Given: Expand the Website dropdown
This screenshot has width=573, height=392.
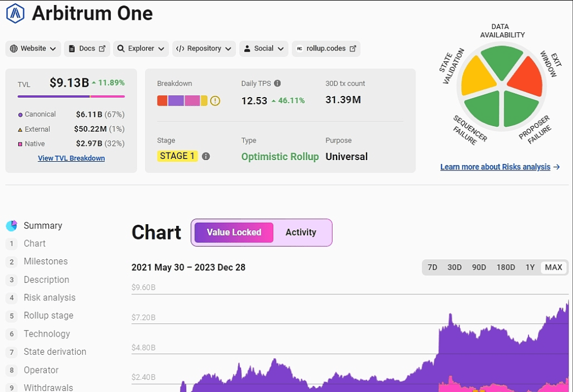Looking at the screenshot, I should coord(33,48).
